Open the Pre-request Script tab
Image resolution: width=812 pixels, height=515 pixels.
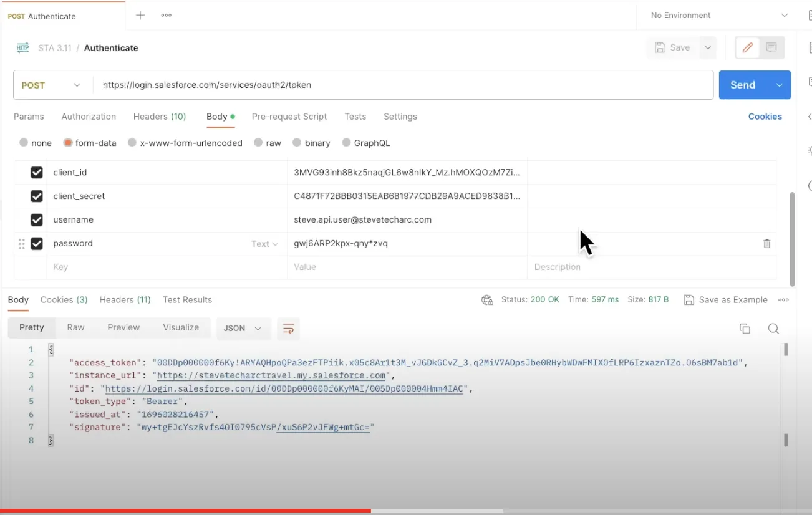tap(289, 117)
